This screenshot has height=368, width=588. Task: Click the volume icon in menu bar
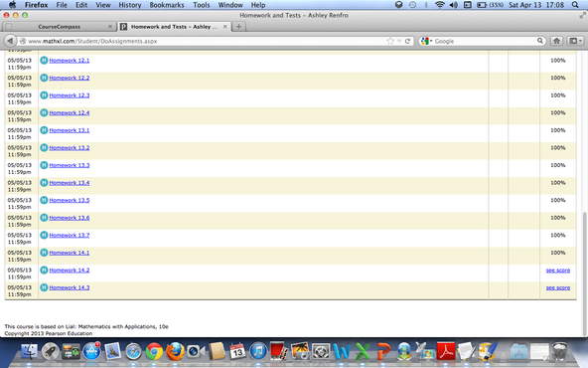pos(453,5)
